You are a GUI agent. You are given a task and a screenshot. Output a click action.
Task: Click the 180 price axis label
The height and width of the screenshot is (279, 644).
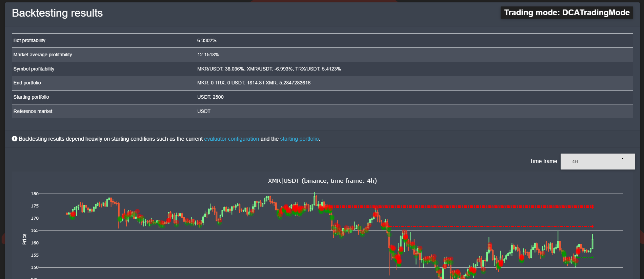click(35, 194)
